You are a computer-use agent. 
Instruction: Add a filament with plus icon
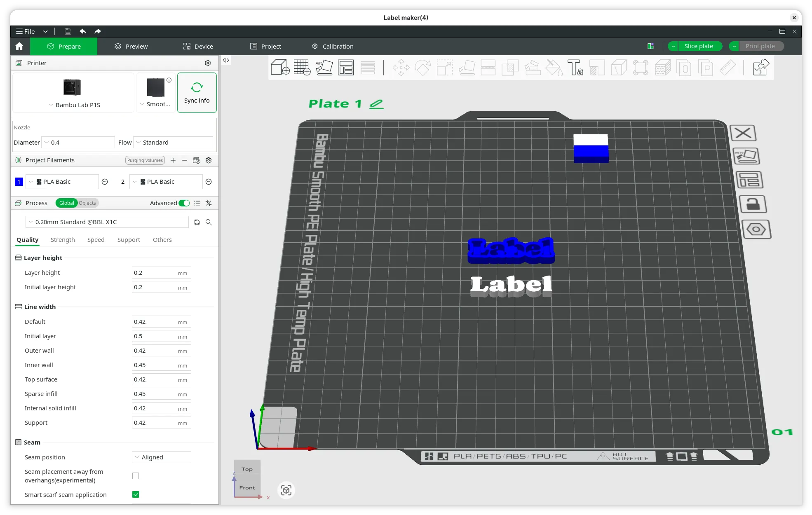coord(173,160)
